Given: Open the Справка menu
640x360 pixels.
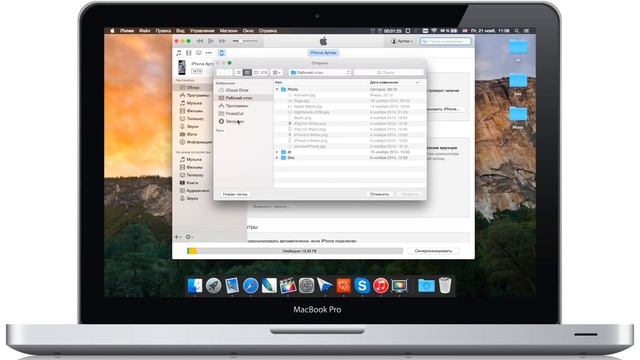Looking at the screenshot, I should (x=268, y=31).
